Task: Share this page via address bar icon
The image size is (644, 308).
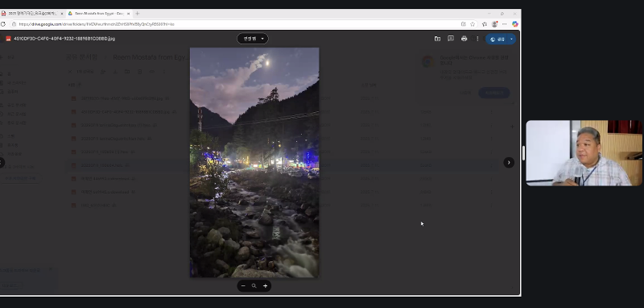Action: pos(464,24)
